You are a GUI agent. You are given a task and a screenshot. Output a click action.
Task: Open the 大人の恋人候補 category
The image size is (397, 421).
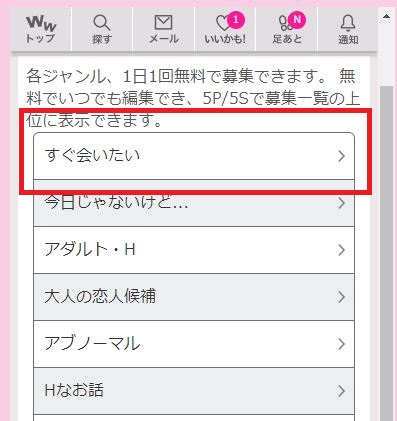[194, 297]
